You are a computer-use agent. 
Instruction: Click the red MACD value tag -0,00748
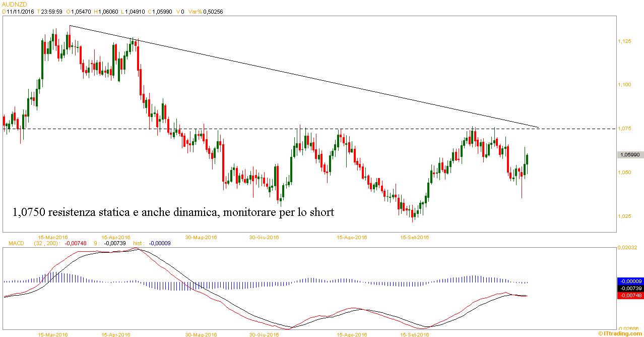click(630, 295)
